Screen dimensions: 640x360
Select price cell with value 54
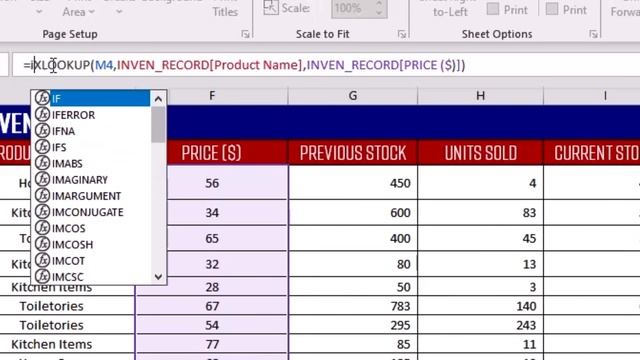pyautogui.click(x=212, y=325)
